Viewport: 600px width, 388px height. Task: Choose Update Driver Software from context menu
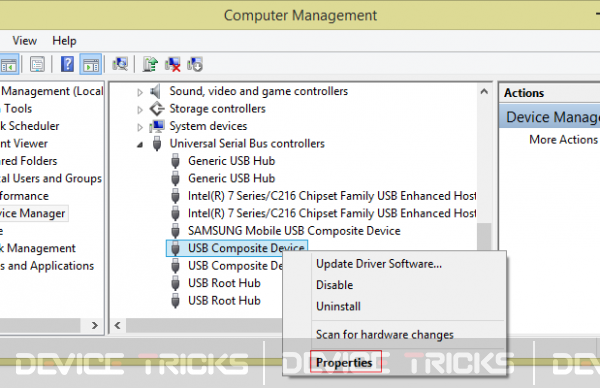(x=394, y=264)
